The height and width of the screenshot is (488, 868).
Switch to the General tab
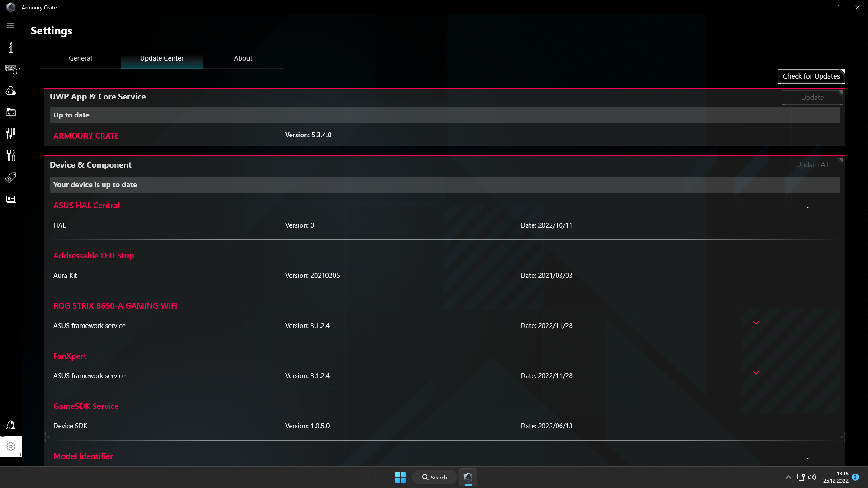[80, 58]
